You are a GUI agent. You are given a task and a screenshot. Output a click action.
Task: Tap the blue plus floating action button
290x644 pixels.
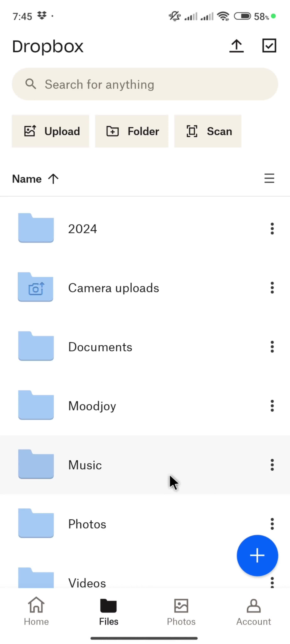point(257,555)
